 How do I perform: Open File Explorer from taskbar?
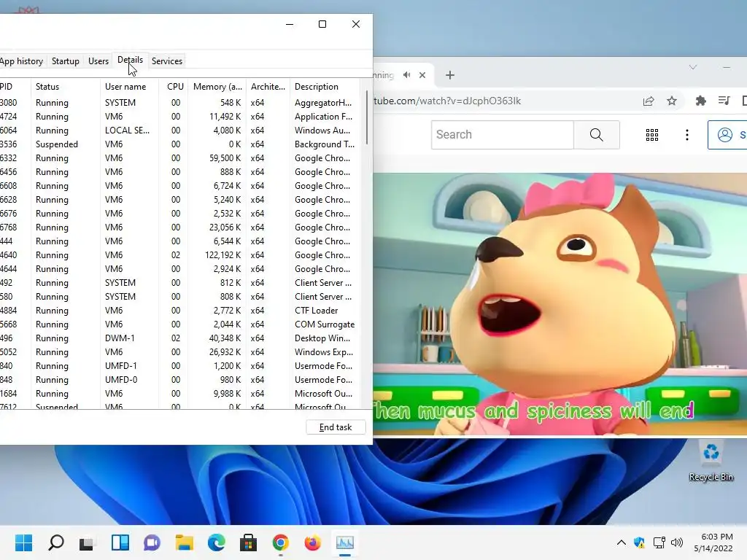184,542
